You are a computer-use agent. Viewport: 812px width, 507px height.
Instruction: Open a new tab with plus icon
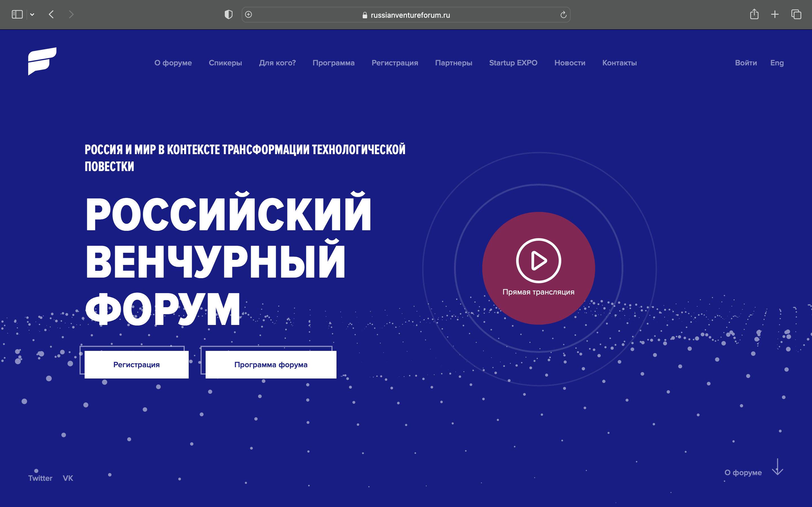point(775,14)
